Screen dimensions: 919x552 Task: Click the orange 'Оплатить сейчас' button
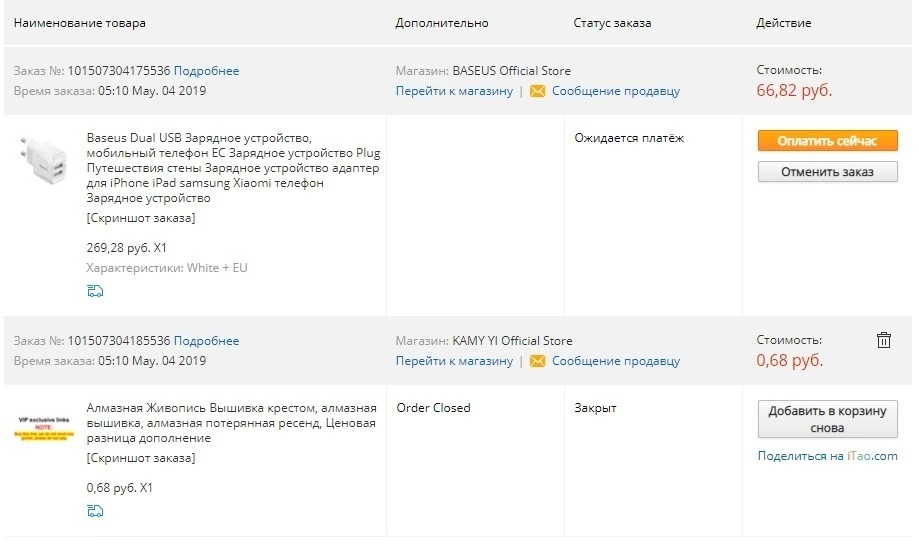coord(827,141)
